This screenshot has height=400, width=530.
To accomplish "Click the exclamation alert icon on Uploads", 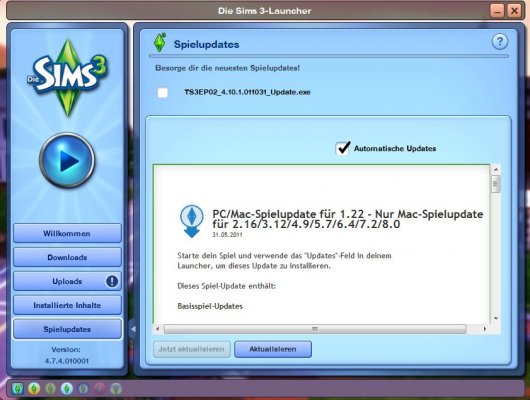I will 112,281.
